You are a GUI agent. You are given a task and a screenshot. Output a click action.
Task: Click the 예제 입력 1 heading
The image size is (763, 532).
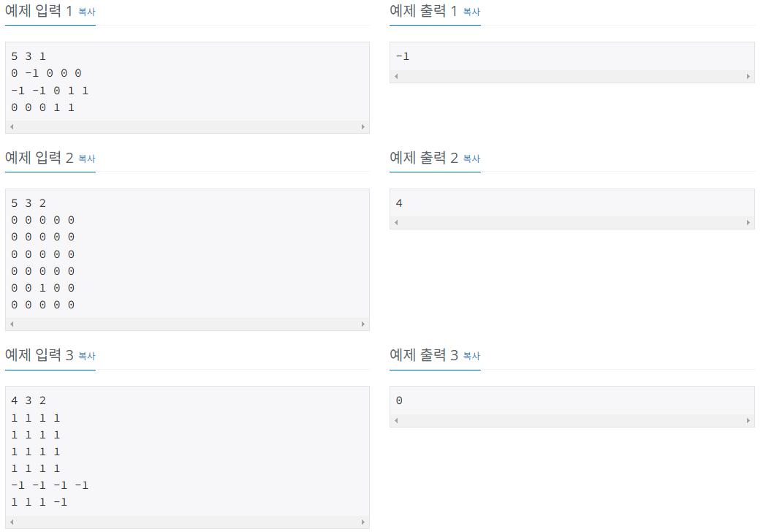[x=40, y=11]
